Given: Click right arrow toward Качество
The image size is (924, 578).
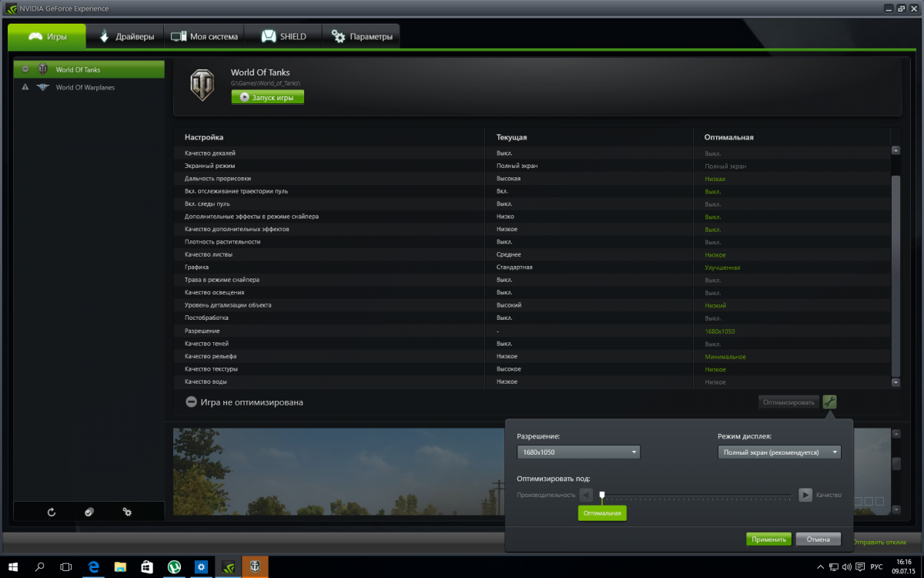Looking at the screenshot, I should tap(805, 495).
